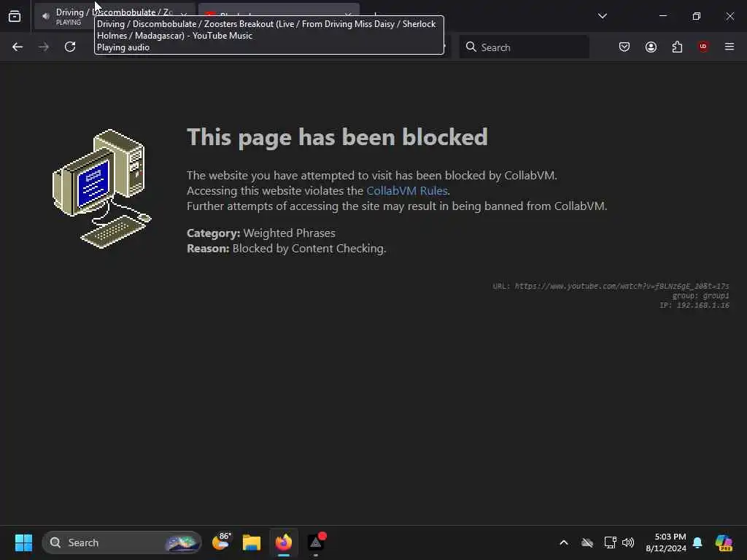Viewport: 747px width, 560px height.
Task: Show hidden system tray icons
Action: pos(564,542)
